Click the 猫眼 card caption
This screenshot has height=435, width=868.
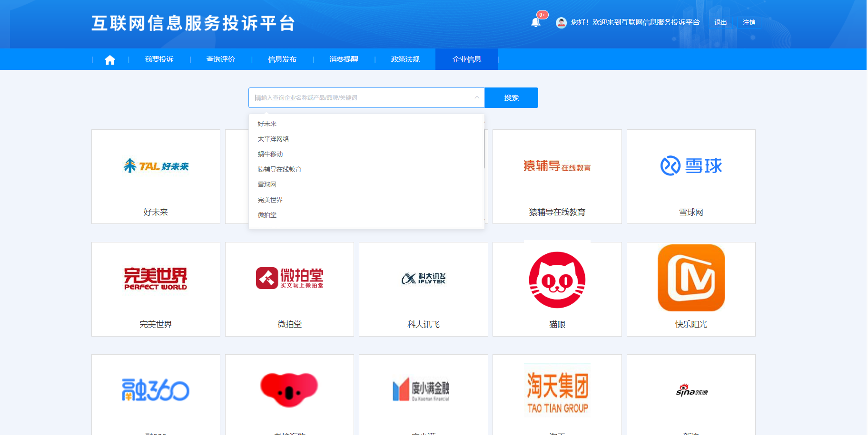tap(557, 324)
